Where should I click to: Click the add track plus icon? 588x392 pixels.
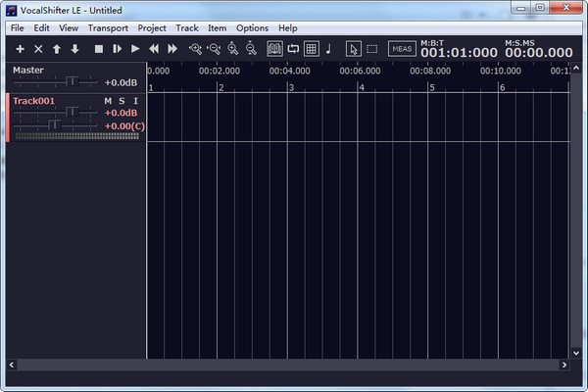(21, 49)
